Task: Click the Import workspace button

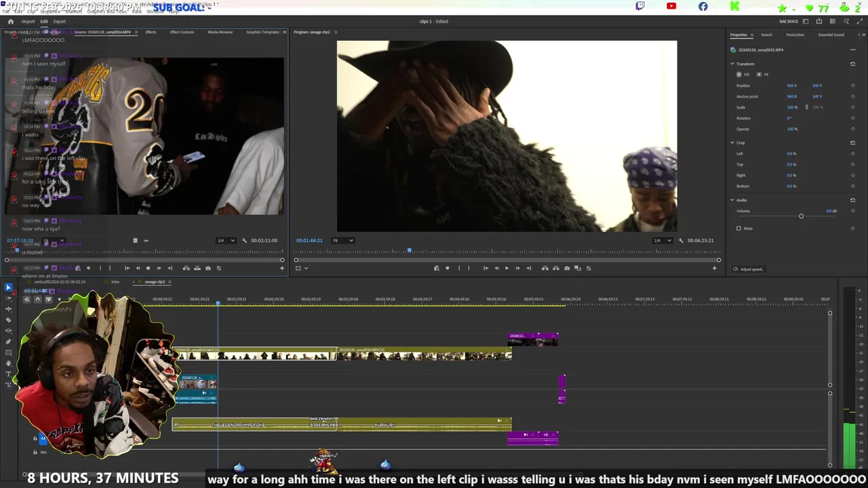Action: coord(28,21)
